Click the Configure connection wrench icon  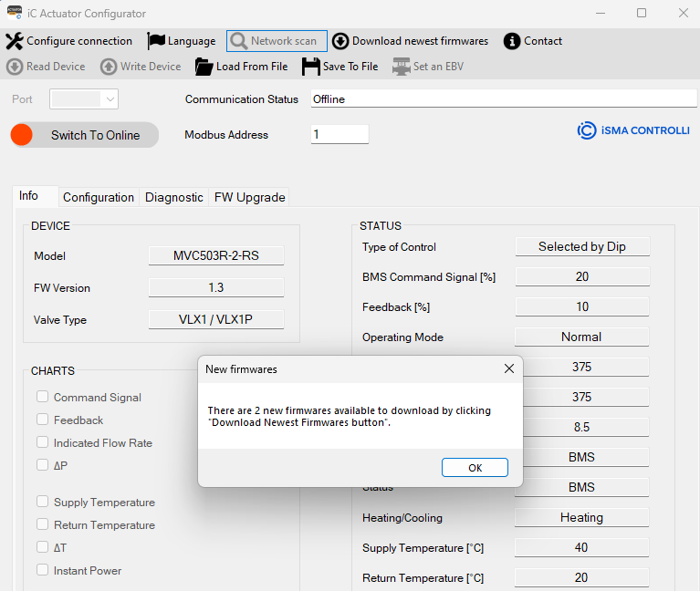point(15,41)
